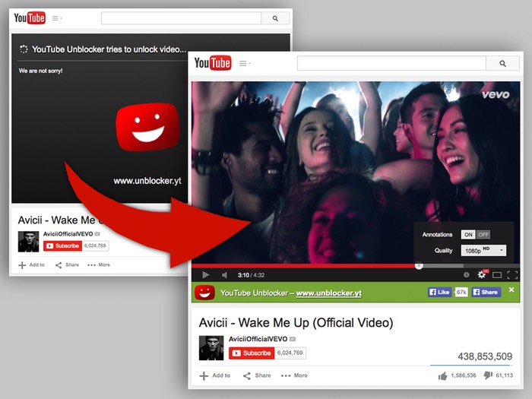This screenshot has height=399, width=532.
Task: Click www.unblocker.yt text in back window player
Action: click(x=147, y=181)
